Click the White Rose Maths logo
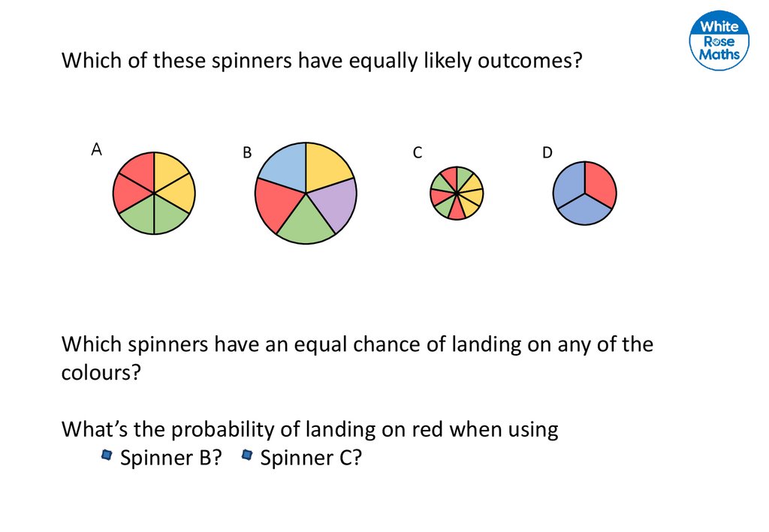Screen dimensions: 769x532 (719, 43)
